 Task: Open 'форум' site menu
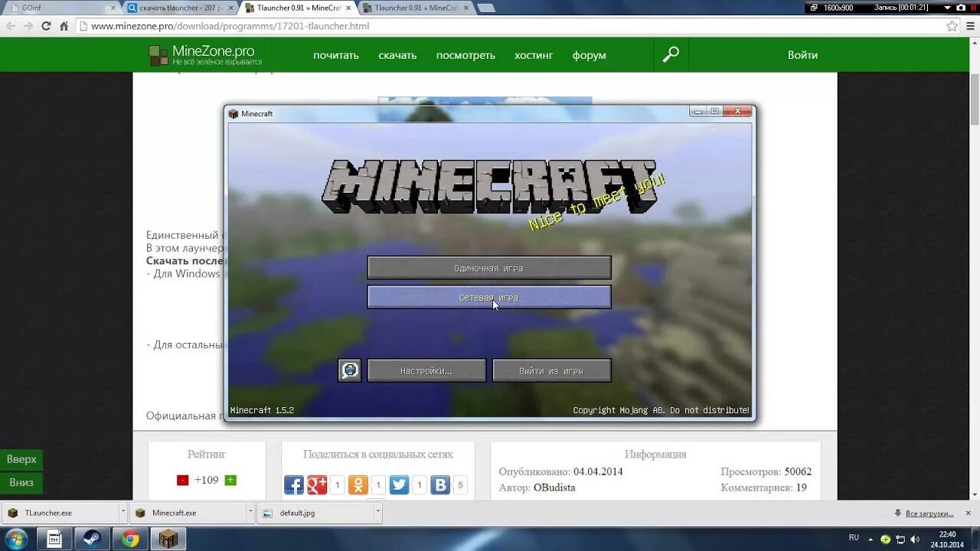(x=590, y=55)
